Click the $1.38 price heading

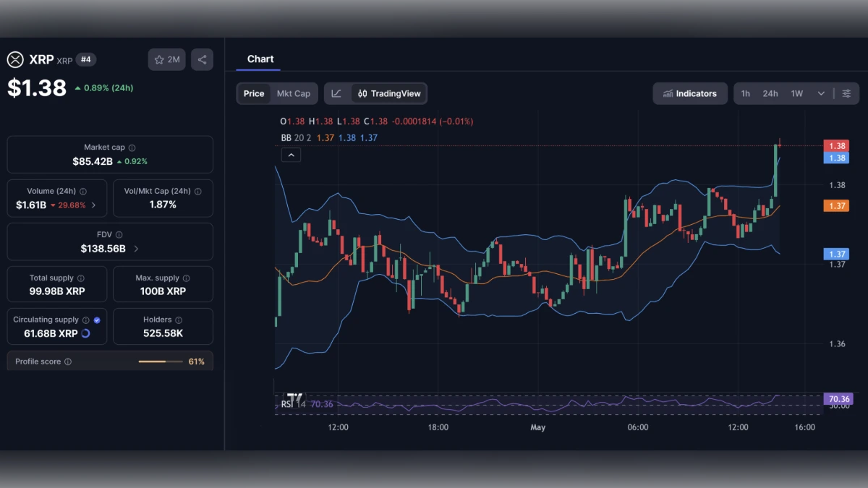tap(37, 87)
